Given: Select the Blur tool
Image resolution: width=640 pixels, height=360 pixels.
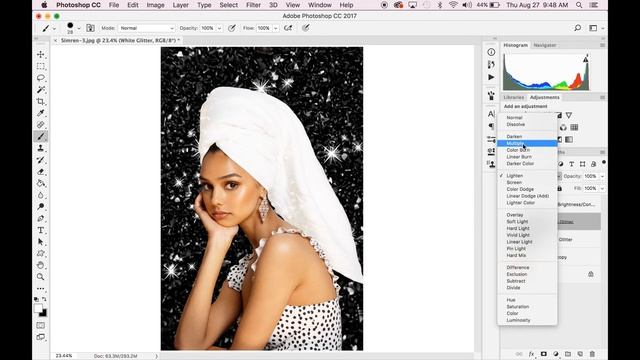Looking at the screenshot, I should [40, 195].
